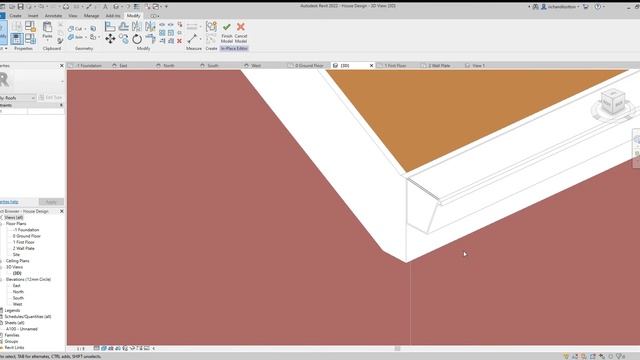Screen dimensions: 640x360
Task: Click the Properties palette icon in ribbon
Action: click(17, 39)
